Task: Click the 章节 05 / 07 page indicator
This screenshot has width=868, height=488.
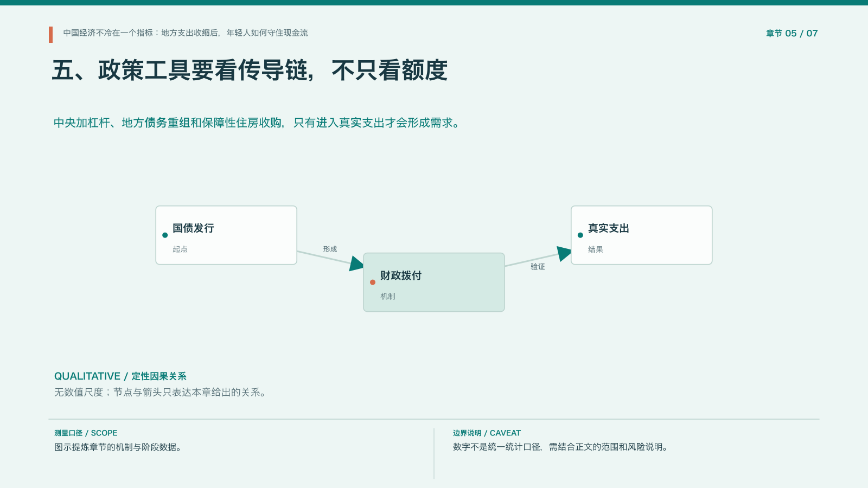Action: tap(792, 33)
